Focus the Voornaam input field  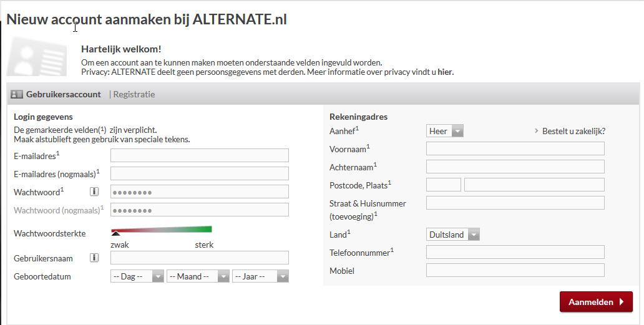[515, 148]
